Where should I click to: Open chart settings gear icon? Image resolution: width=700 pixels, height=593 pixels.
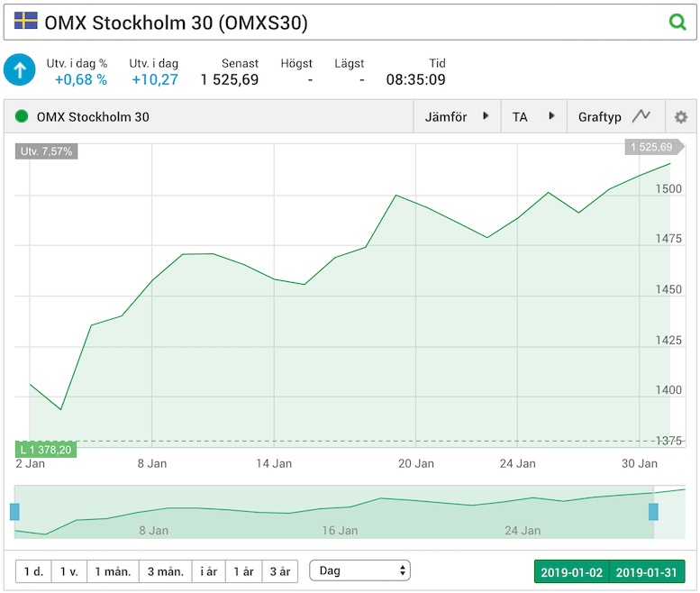(680, 117)
